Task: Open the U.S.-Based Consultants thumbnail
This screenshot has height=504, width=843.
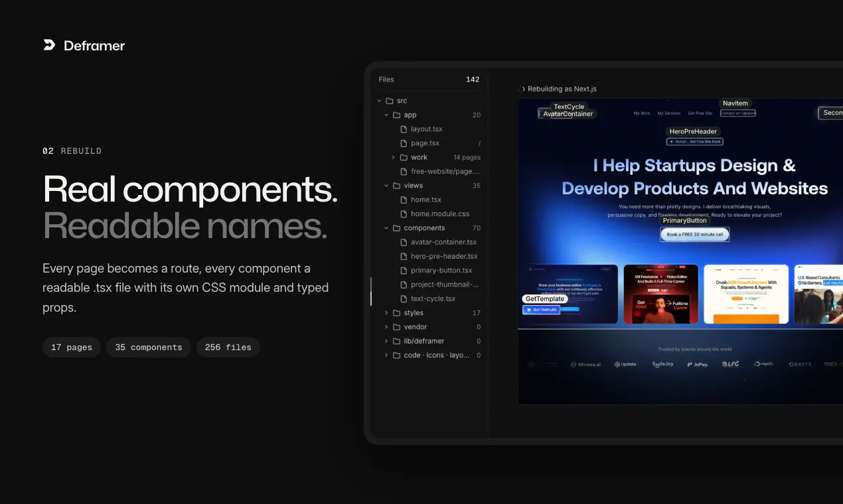Action: coord(818,294)
